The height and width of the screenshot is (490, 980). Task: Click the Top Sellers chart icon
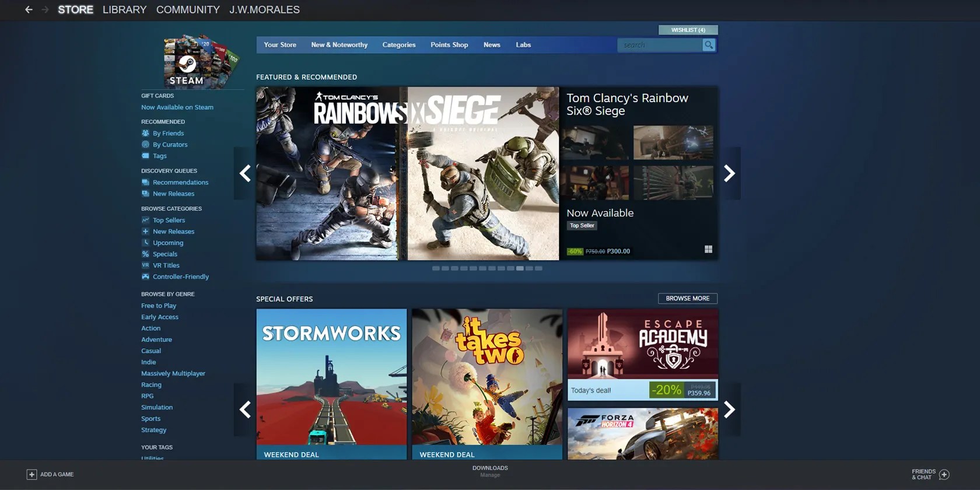pos(145,220)
